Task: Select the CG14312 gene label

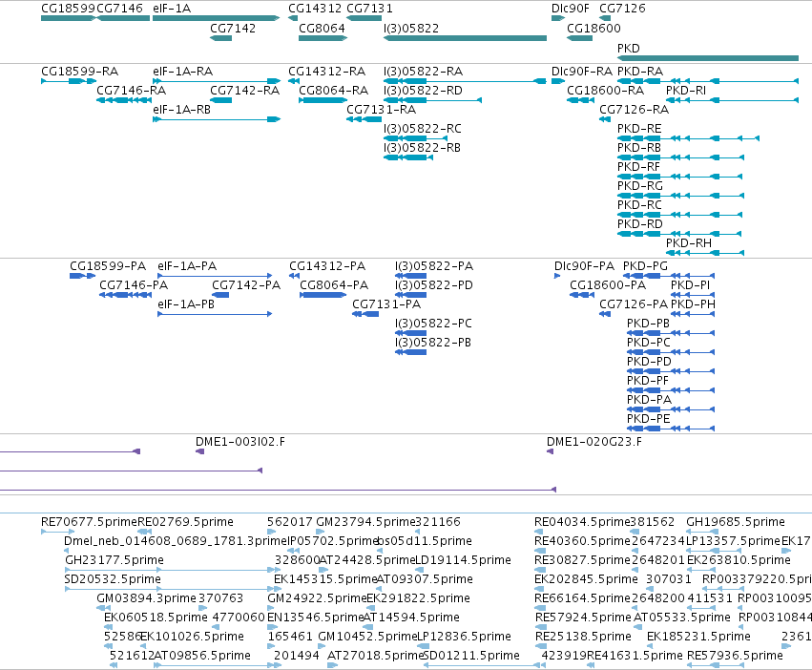Action: (315, 9)
